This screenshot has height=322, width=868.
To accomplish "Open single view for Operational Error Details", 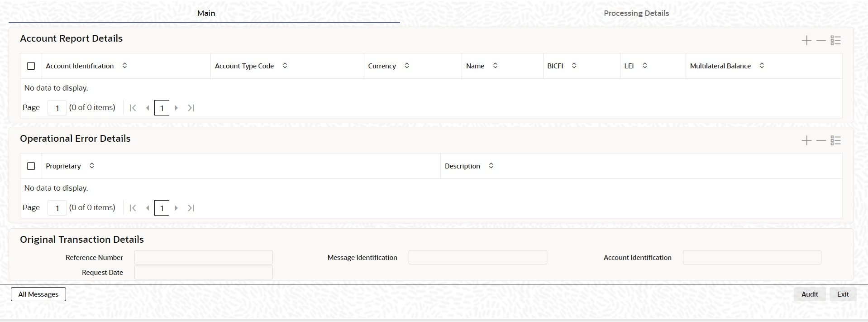I will tap(835, 141).
